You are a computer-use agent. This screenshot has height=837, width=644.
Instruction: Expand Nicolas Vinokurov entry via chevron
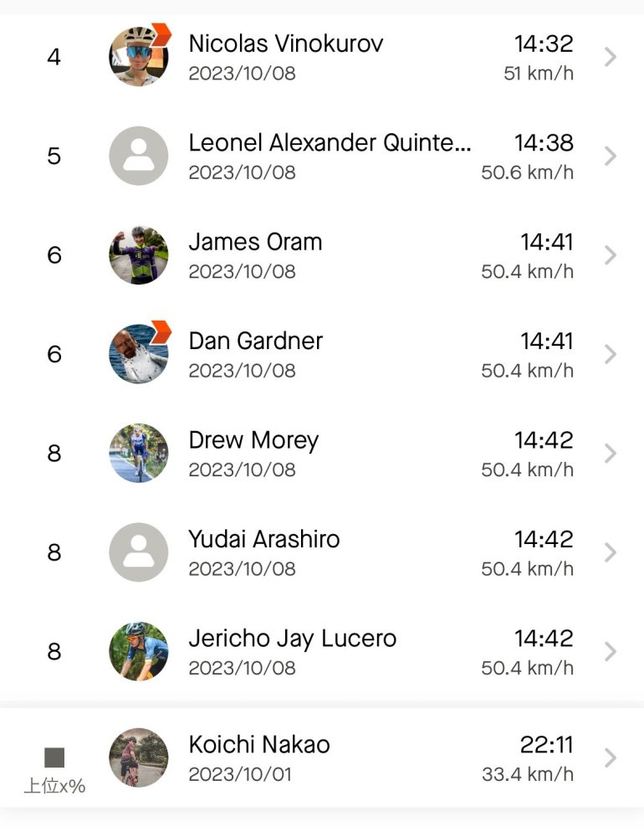[611, 57]
